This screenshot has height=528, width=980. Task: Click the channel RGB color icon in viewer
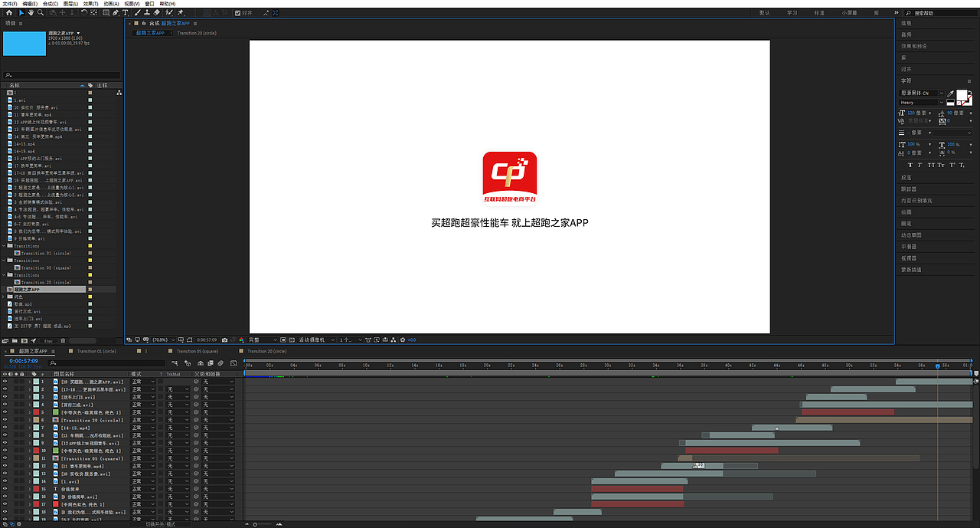click(x=241, y=339)
